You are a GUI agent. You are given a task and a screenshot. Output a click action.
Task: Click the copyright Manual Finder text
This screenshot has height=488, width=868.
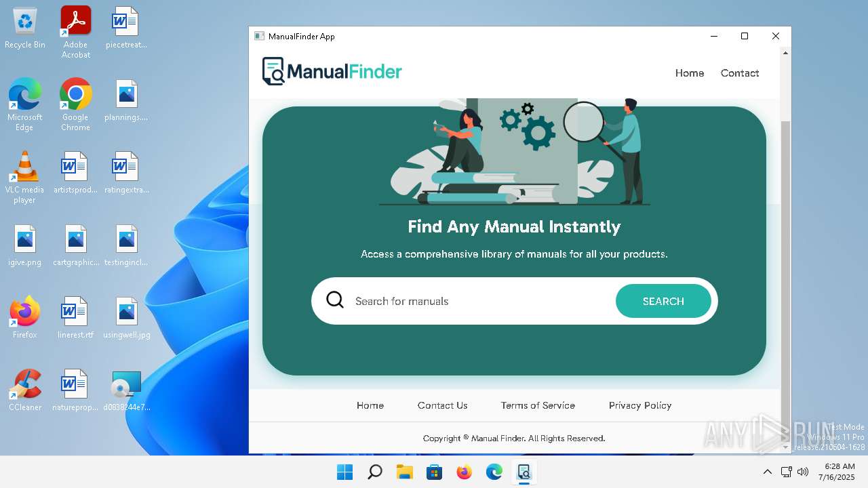pos(514,439)
